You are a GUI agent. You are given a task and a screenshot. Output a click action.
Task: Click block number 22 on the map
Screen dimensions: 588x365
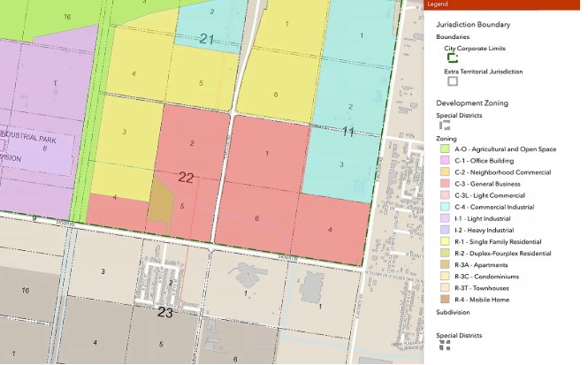tap(186, 179)
